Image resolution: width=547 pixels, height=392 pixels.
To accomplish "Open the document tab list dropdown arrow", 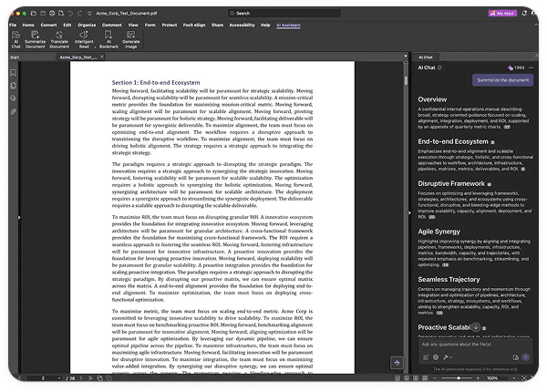I will (x=406, y=57).
